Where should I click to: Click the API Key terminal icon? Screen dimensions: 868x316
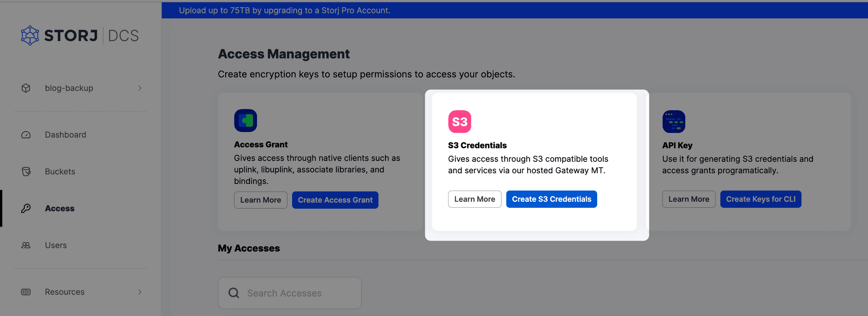674,122
